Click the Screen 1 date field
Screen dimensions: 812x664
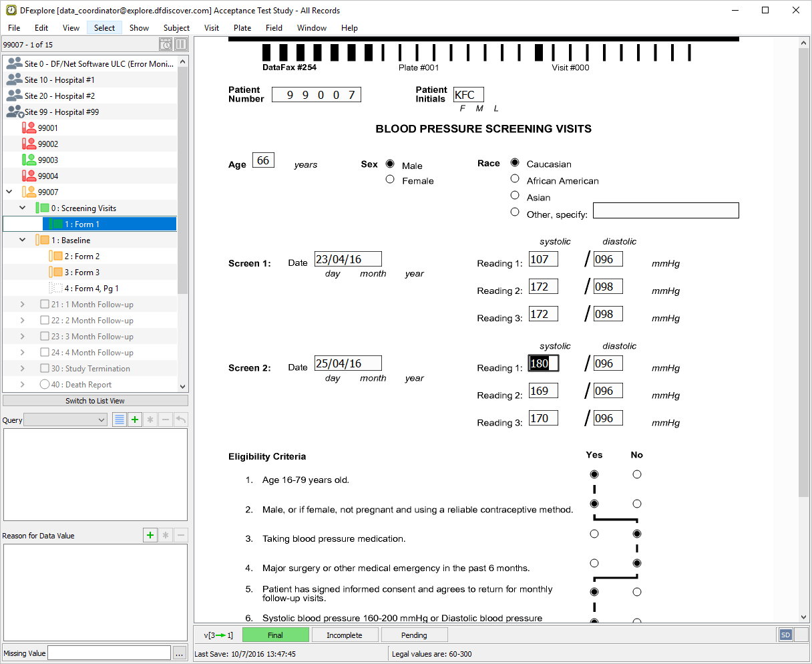(348, 259)
